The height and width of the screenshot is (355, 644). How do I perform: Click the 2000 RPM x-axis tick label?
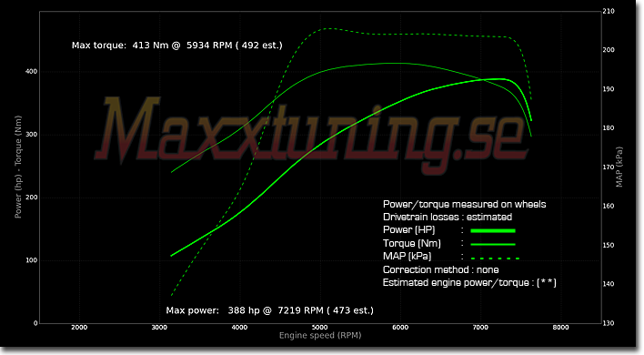click(x=79, y=328)
